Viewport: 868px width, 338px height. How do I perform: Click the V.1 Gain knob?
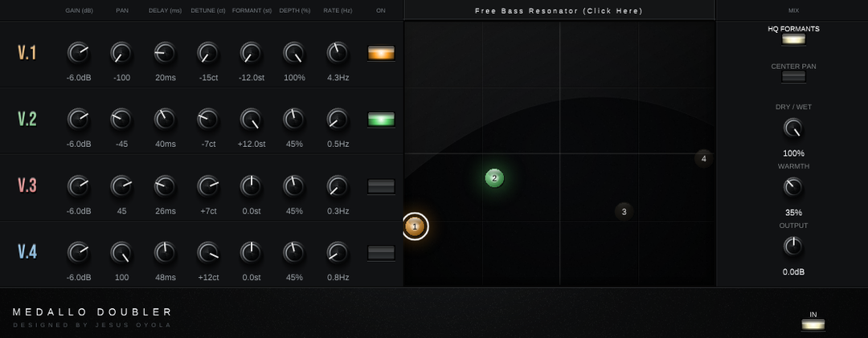(x=78, y=53)
